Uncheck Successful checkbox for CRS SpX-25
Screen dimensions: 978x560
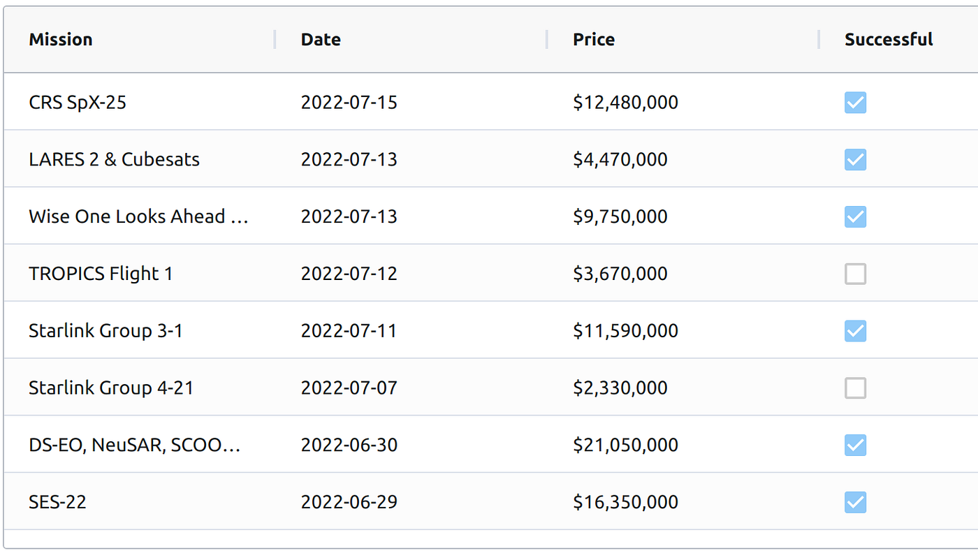coord(855,103)
